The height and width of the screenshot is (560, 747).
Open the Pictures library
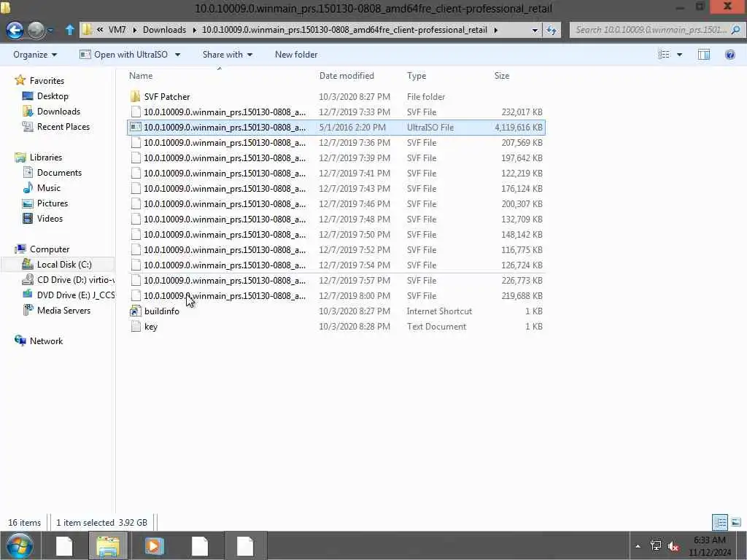click(x=53, y=203)
